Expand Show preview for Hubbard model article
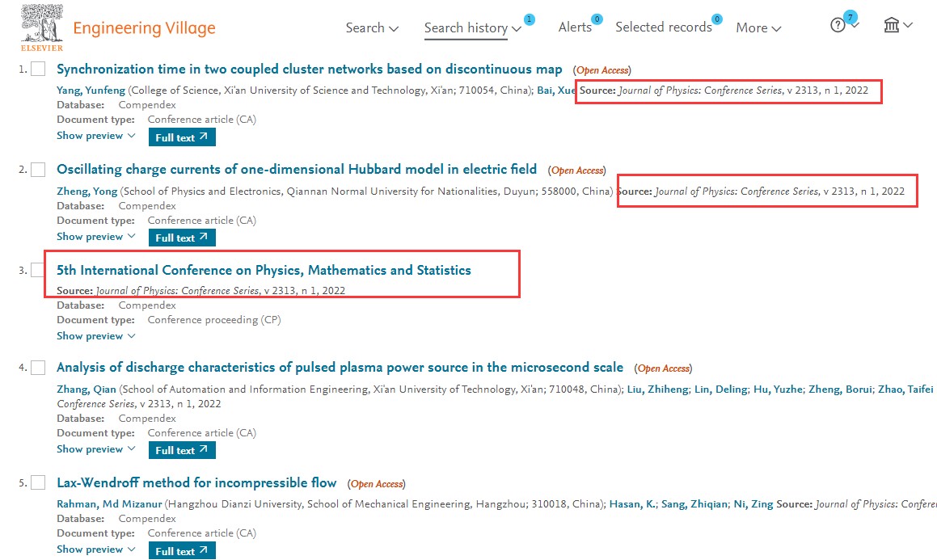The width and height of the screenshot is (937, 560). pyautogui.click(x=95, y=237)
